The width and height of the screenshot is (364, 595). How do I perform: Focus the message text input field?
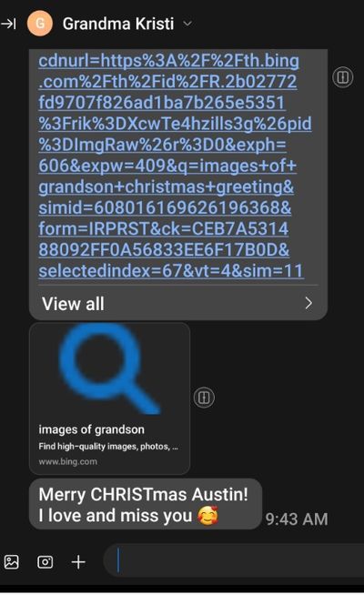coord(234,560)
